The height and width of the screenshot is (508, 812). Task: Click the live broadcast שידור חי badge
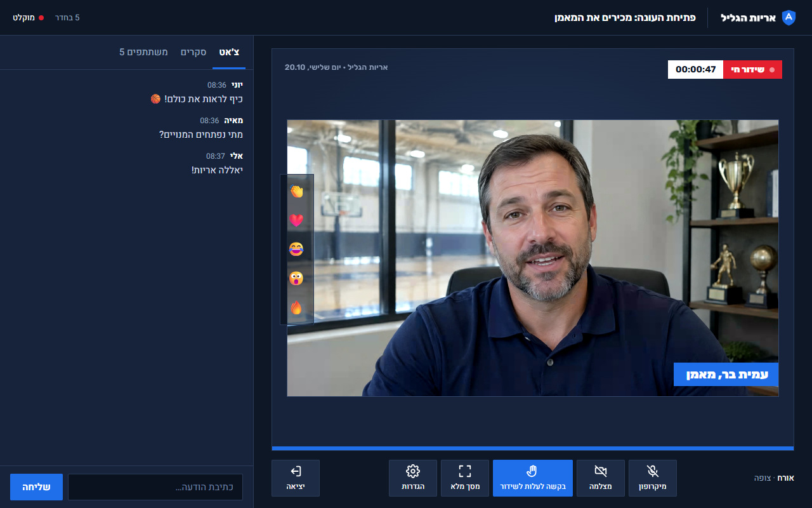[x=752, y=70]
